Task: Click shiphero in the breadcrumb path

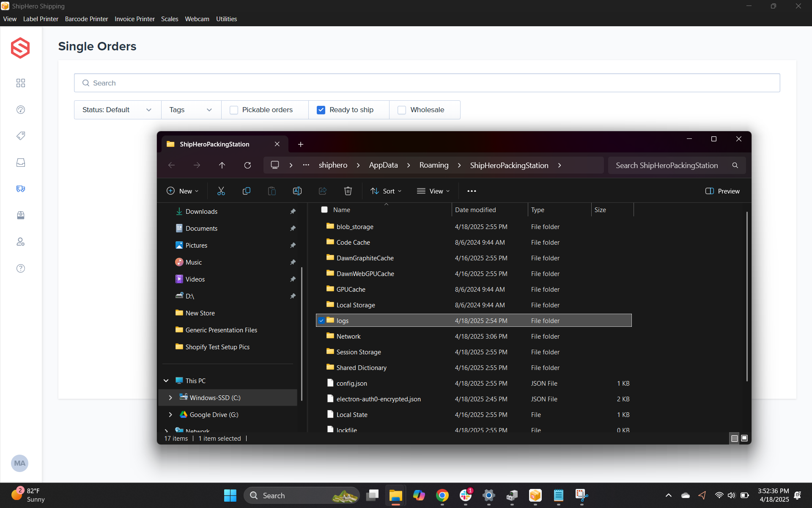Action: click(x=333, y=165)
